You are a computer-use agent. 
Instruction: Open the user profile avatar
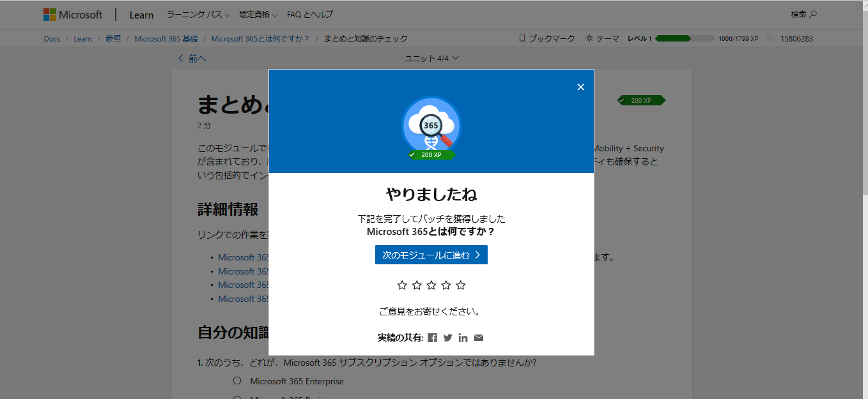pyautogui.click(x=769, y=38)
